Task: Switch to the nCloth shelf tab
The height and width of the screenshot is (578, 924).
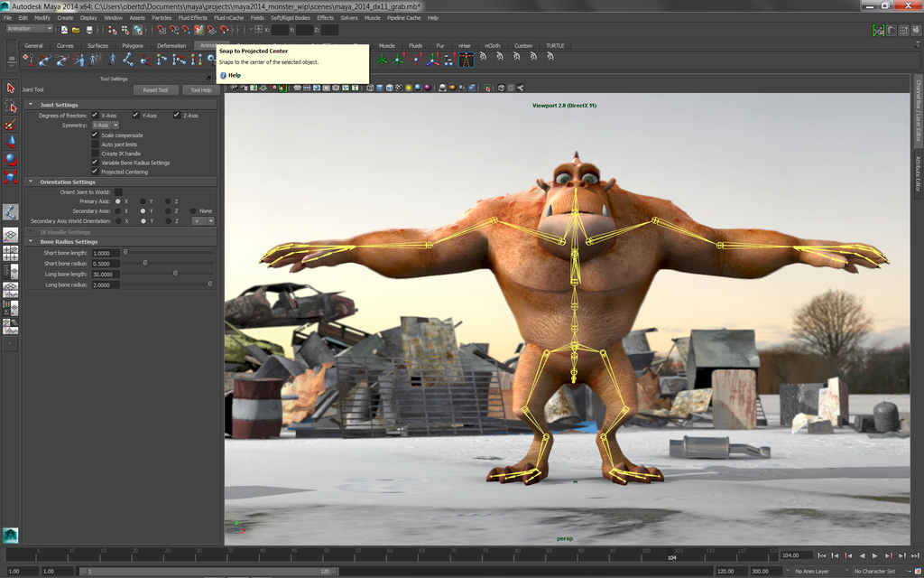Action: pyautogui.click(x=492, y=45)
